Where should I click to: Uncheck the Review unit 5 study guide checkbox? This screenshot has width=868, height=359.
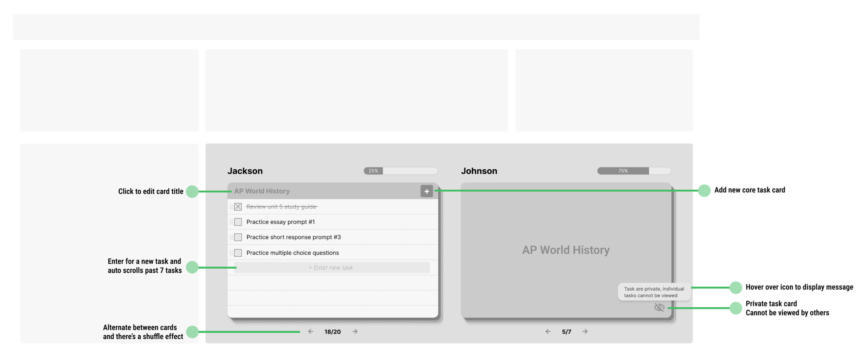click(238, 207)
